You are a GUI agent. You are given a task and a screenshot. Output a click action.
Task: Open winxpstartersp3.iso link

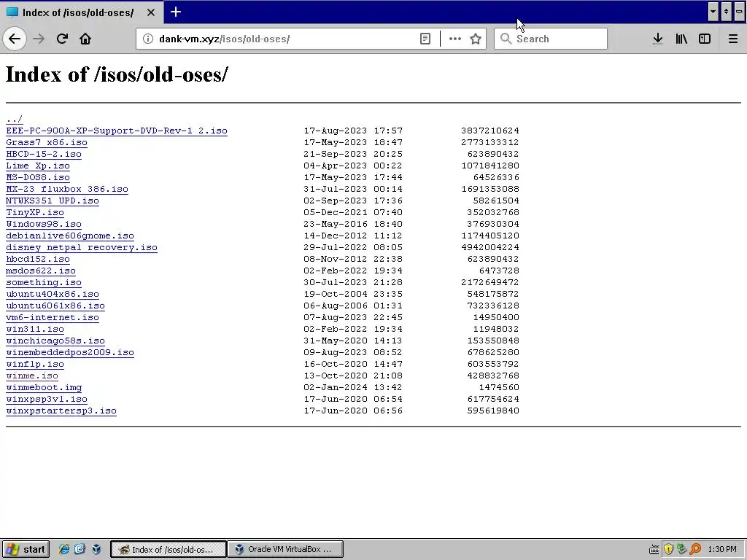click(61, 411)
